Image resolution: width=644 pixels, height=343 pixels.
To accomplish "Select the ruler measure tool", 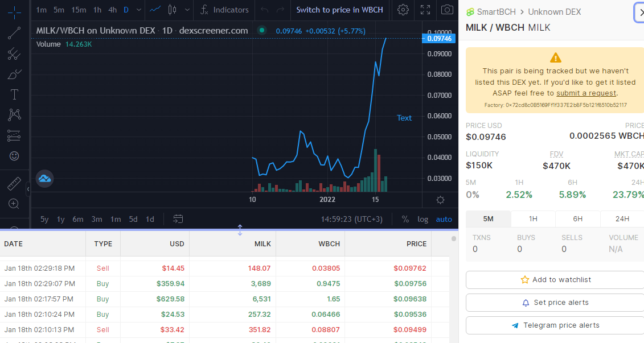I will (14, 183).
